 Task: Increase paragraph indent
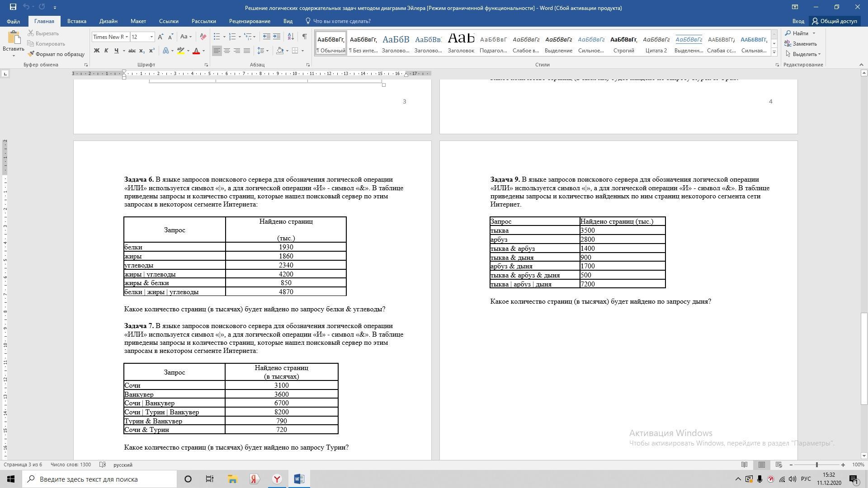coord(277,37)
